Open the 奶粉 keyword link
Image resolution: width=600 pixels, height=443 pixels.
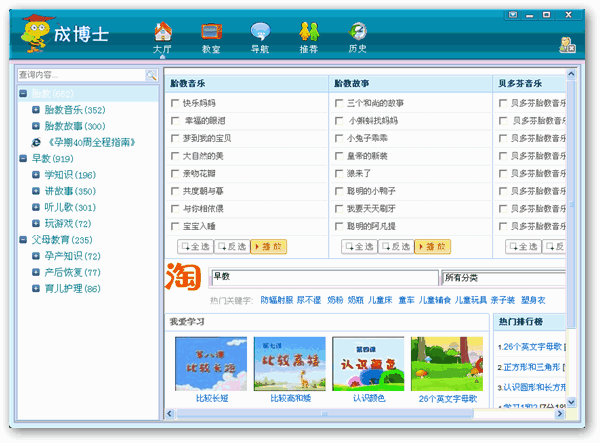[x=335, y=300]
